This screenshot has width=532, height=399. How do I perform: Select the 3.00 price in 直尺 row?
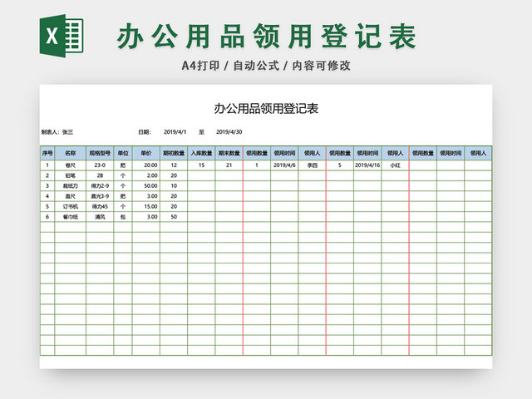pos(146,196)
